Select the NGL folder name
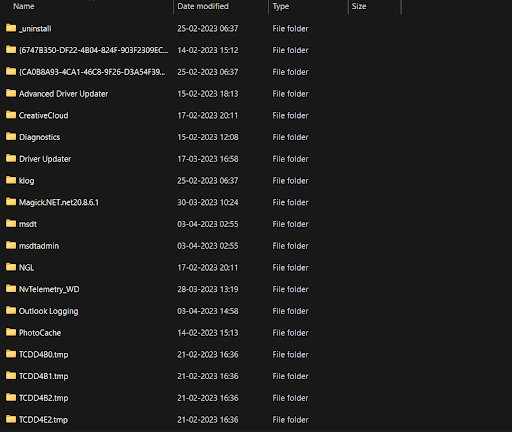 coord(26,268)
